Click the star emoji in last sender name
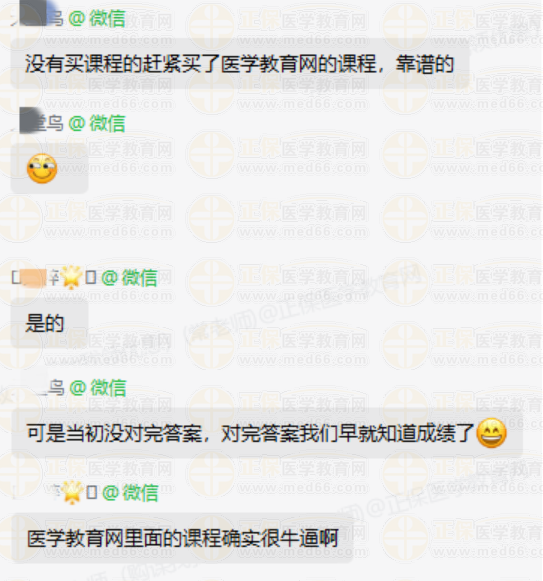Image resolution: width=543 pixels, height=581 pixels. point(72,492)
